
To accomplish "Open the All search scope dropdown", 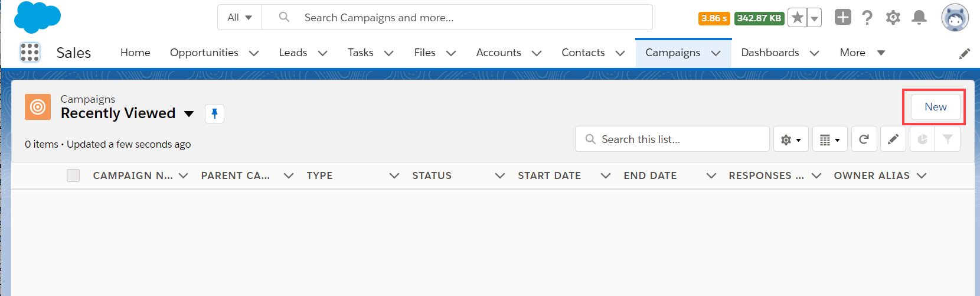I will [x=240, y=18].
